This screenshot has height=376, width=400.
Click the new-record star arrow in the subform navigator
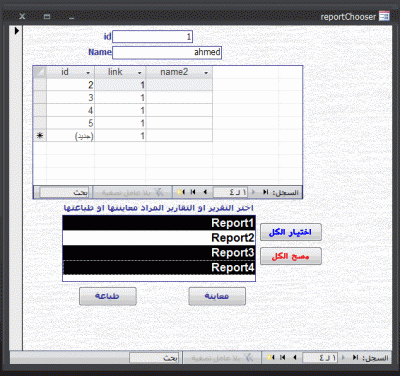[x=181, y=192]
